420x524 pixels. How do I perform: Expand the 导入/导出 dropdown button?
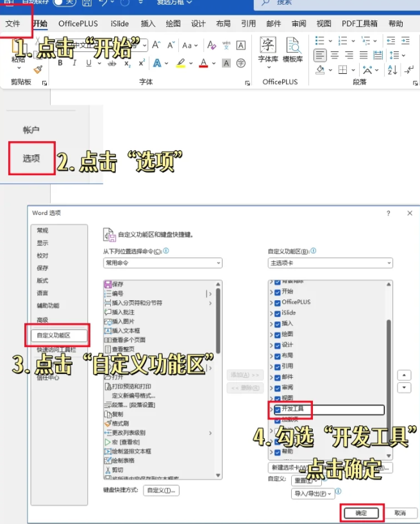point(312,493)
